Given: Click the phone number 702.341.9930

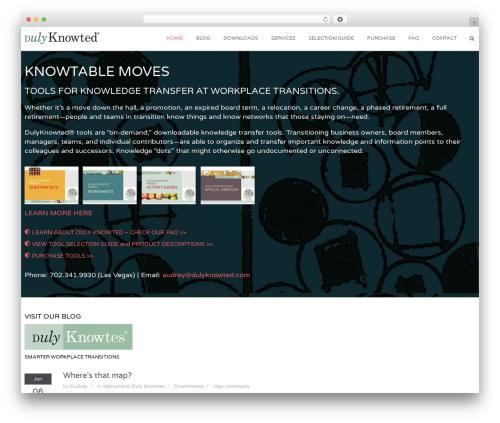Looking at the screenshot, I should [x=73, y=275].
